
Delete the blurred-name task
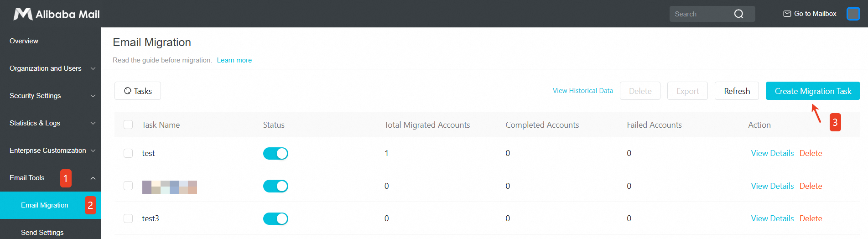(x=811, y=186)
